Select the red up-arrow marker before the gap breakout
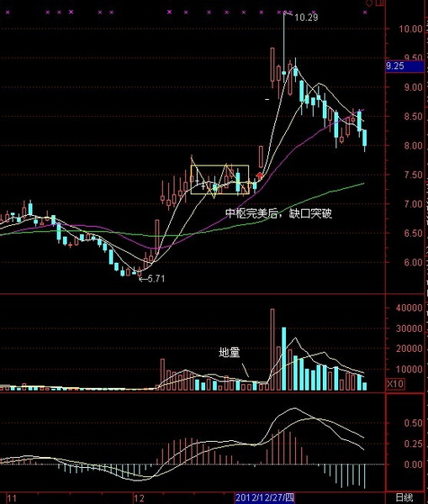 point(259,176)
